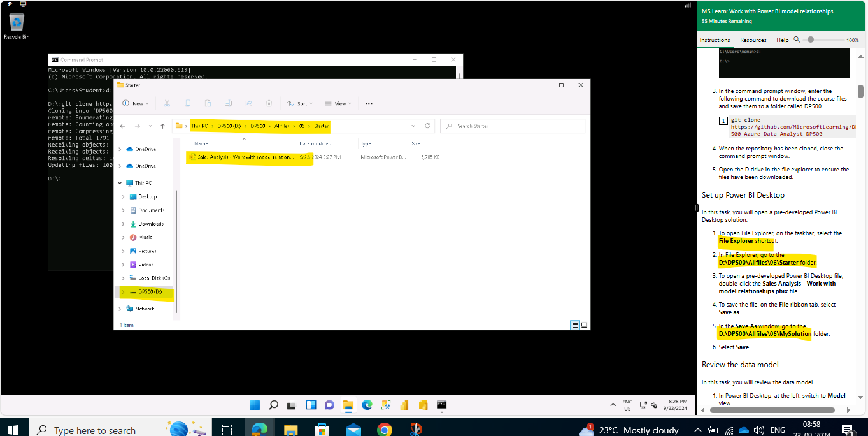This screenshot has width=868, height=436.
Task: Click the Delete trash icon in Explorer toolbar
Action: 269,103
